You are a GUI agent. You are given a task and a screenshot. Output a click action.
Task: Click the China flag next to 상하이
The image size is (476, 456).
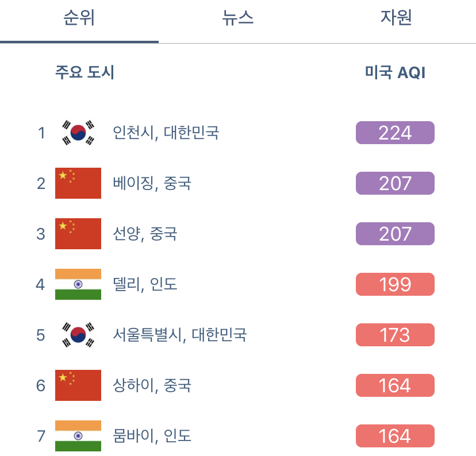coord(78,385)
